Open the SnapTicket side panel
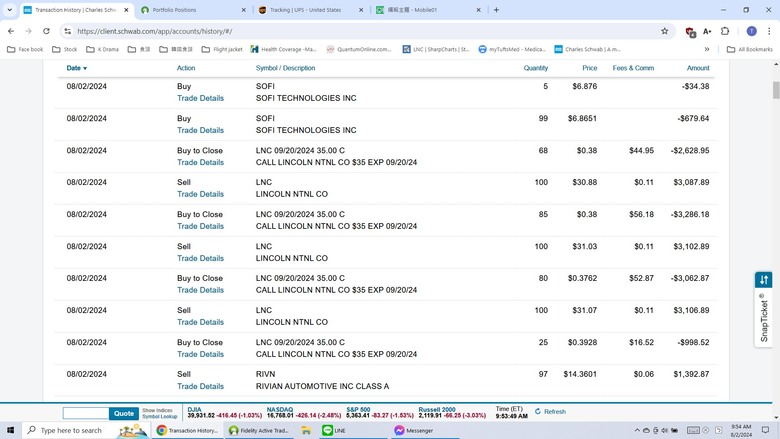Viewport: 780px width, 439px height. (764, 309)
